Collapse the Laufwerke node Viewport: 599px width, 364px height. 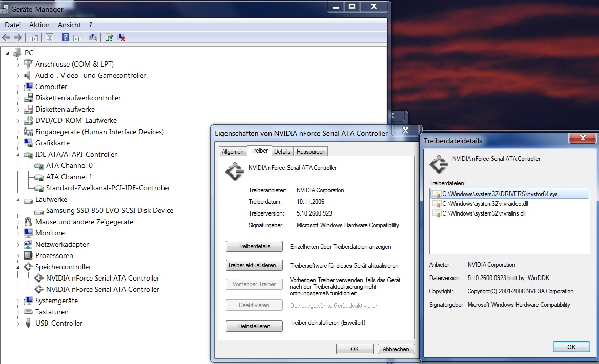(18, 200)
